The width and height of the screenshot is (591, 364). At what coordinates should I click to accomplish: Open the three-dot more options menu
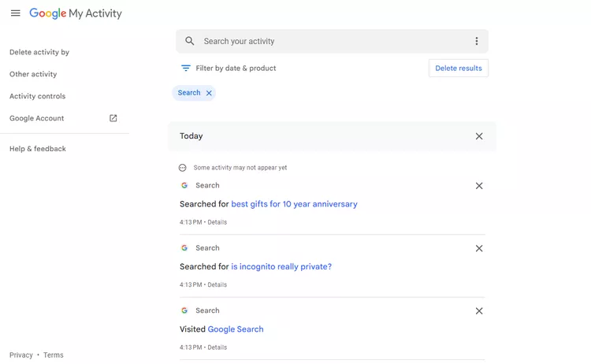[x=477, y=41]
